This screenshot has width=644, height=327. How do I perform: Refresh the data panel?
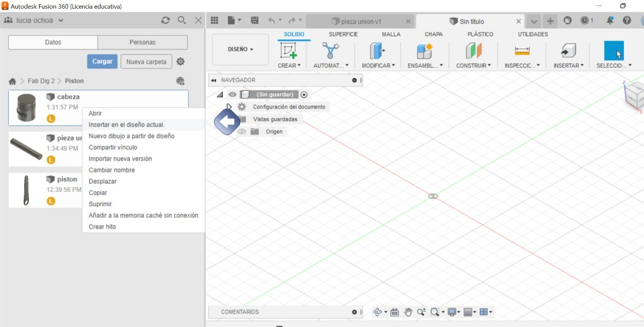pos(165,21)
